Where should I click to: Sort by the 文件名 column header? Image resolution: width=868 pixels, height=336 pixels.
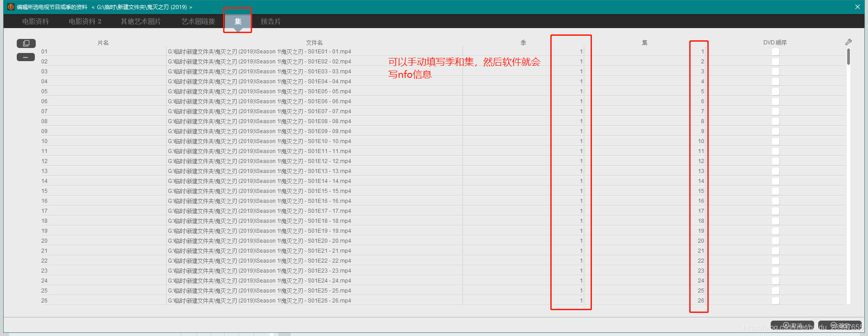click(x=315, y=43)
